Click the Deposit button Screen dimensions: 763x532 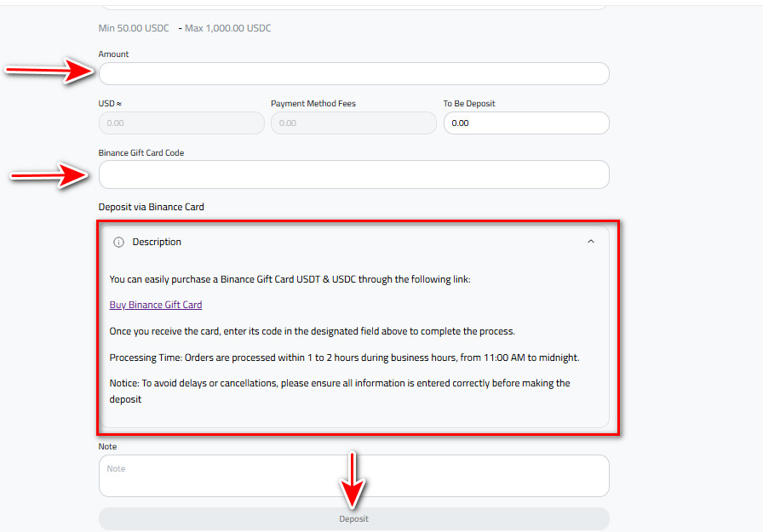point(353,519)
